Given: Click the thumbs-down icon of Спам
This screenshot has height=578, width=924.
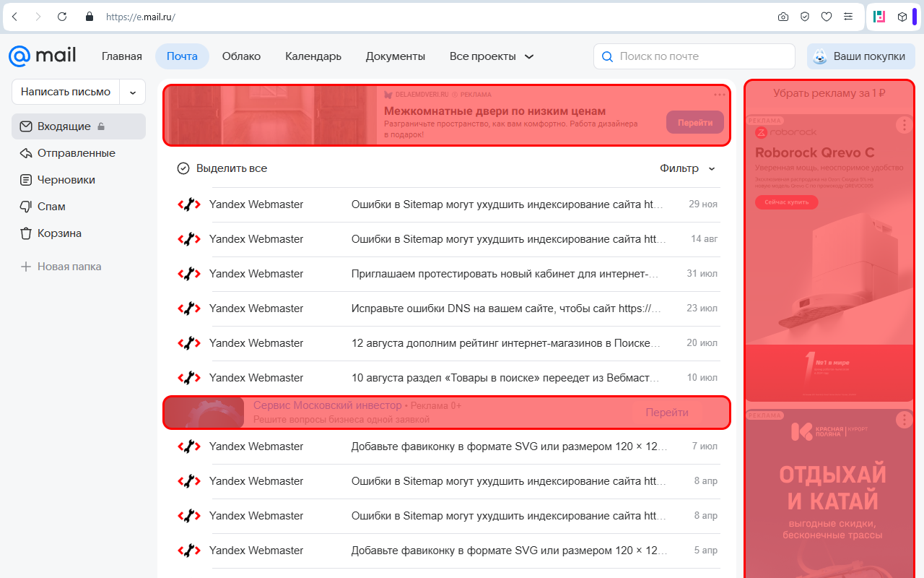Looking at the screenshot, I should click(26, 207).
